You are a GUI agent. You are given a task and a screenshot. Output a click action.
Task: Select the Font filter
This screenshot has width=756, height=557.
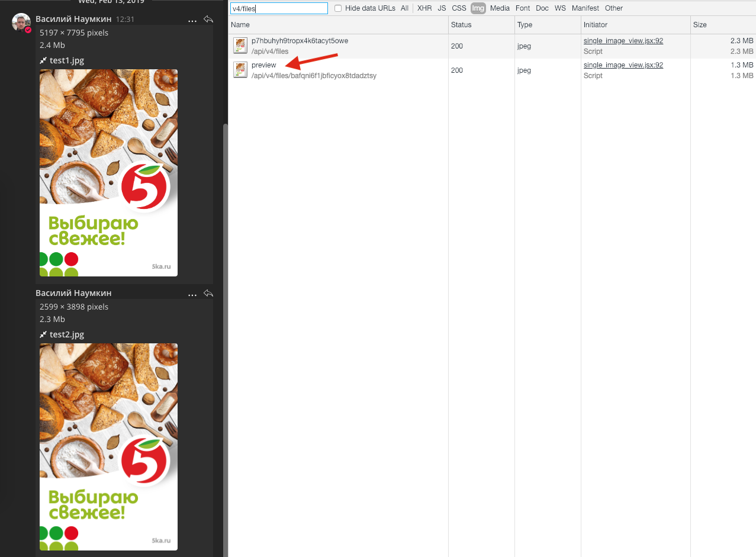pyautogui.click(x=523, y=8)
